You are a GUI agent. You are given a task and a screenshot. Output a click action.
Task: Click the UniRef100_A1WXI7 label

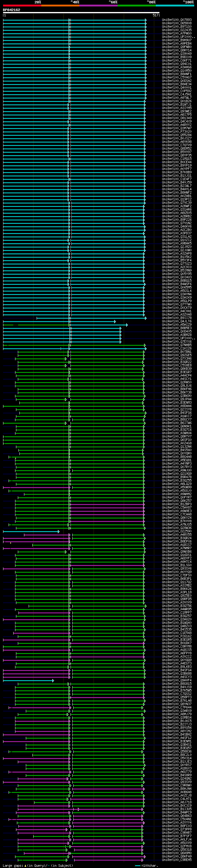tap(177, 416)
